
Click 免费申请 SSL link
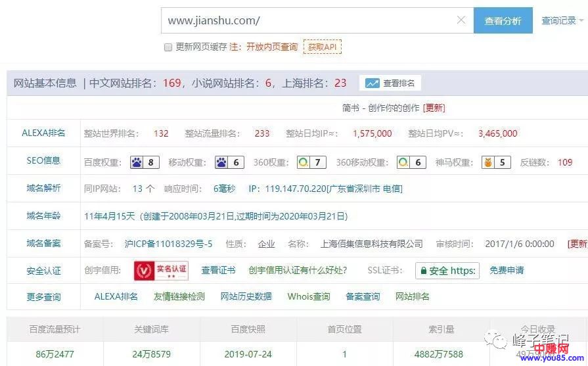coord(507,270)
